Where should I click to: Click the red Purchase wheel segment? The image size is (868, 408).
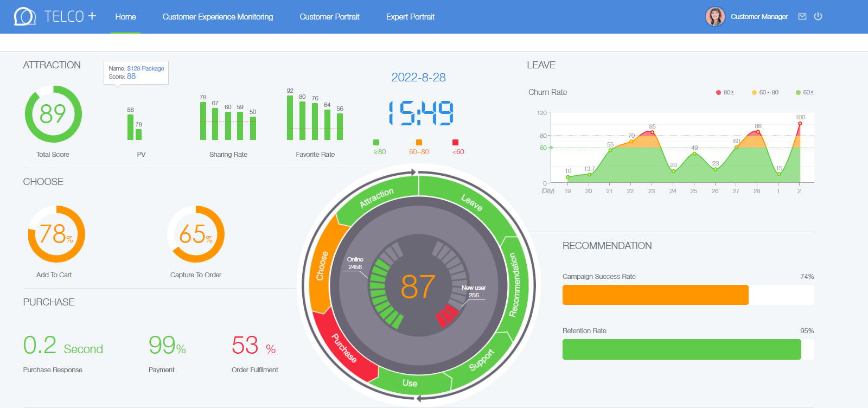point(344,347)
